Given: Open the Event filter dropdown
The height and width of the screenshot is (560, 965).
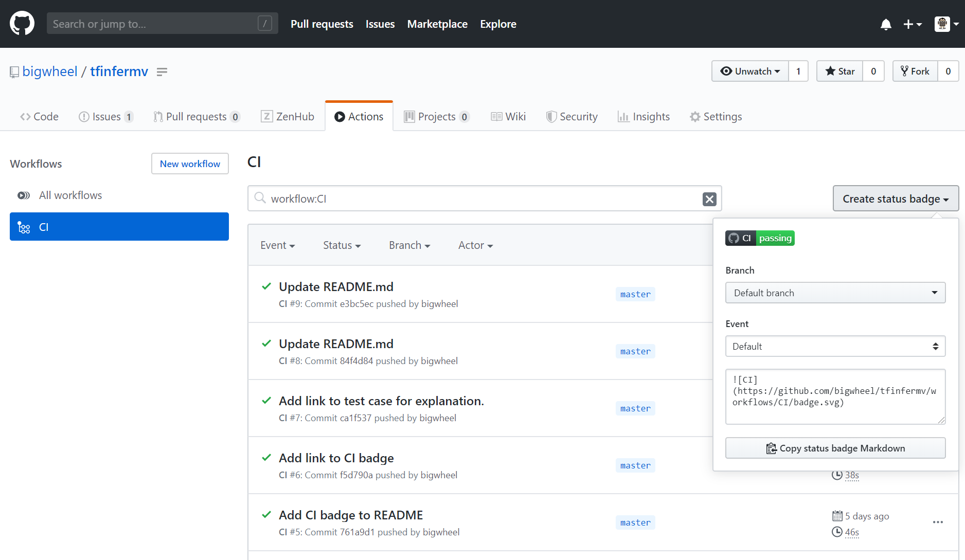Looking at the screenshot, I should point(278,245).
